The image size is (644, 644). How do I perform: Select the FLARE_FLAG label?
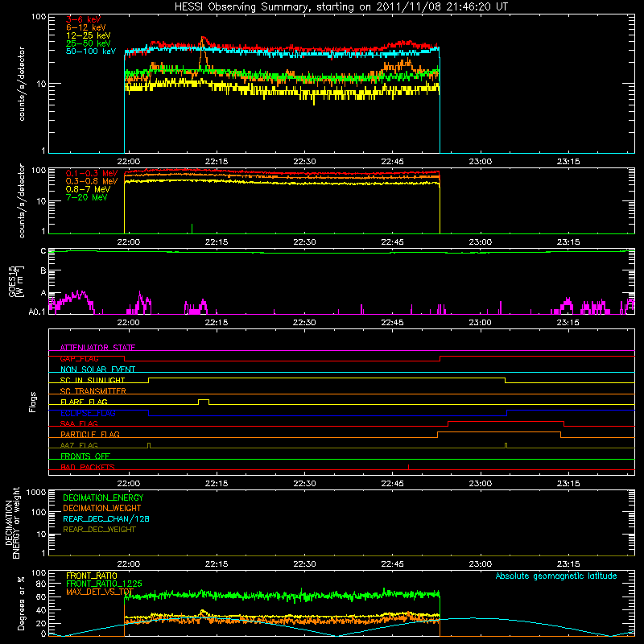tap(84, 402)
